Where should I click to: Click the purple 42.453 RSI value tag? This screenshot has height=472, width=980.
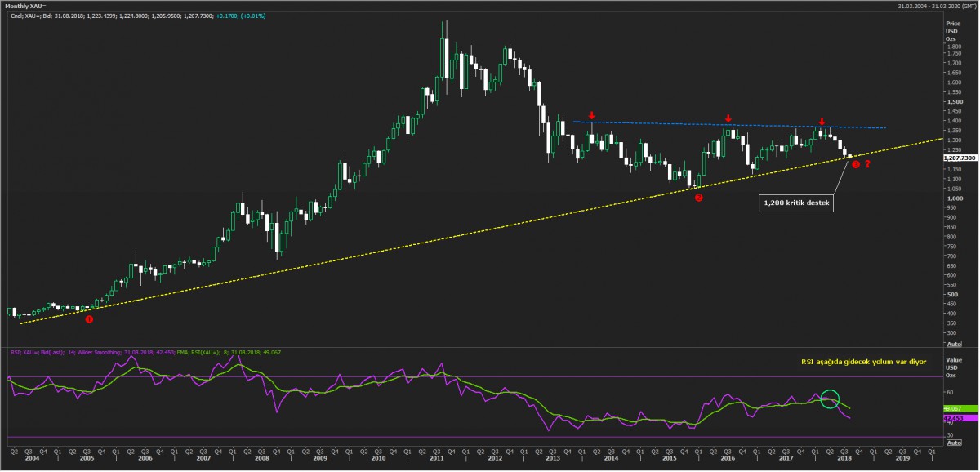(x=954, y=419)
